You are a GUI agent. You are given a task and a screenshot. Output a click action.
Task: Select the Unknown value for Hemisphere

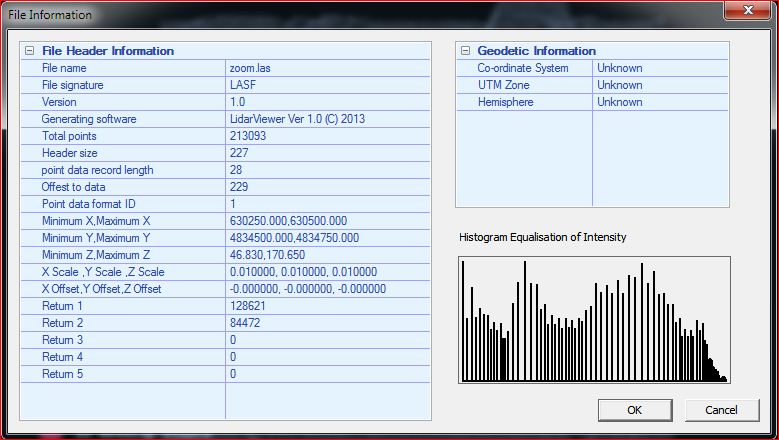click(620, 102)
